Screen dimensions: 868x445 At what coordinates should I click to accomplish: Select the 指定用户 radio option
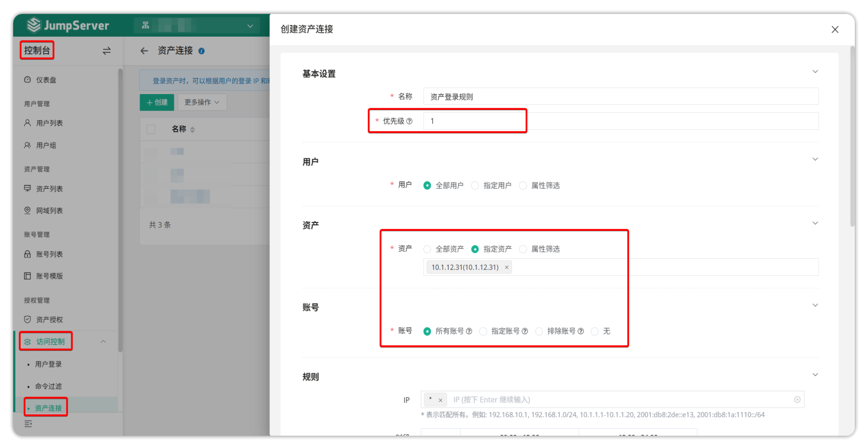[x=475, y=186]
